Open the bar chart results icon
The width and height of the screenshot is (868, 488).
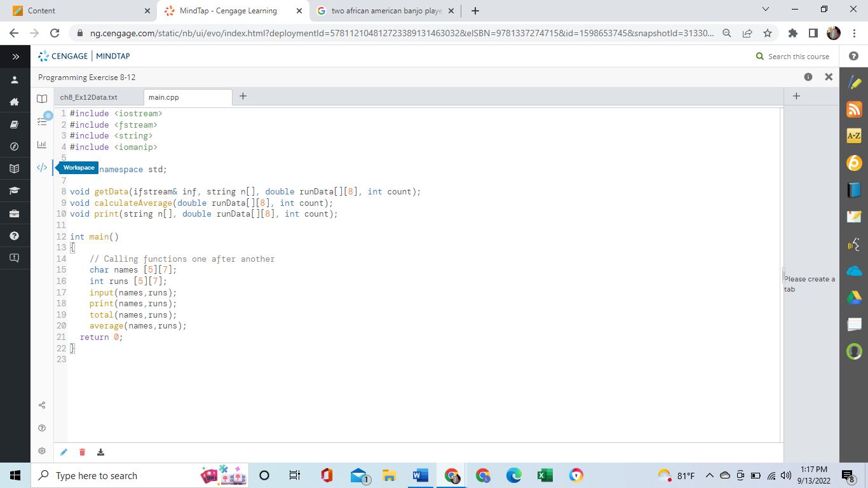(42, 145)
